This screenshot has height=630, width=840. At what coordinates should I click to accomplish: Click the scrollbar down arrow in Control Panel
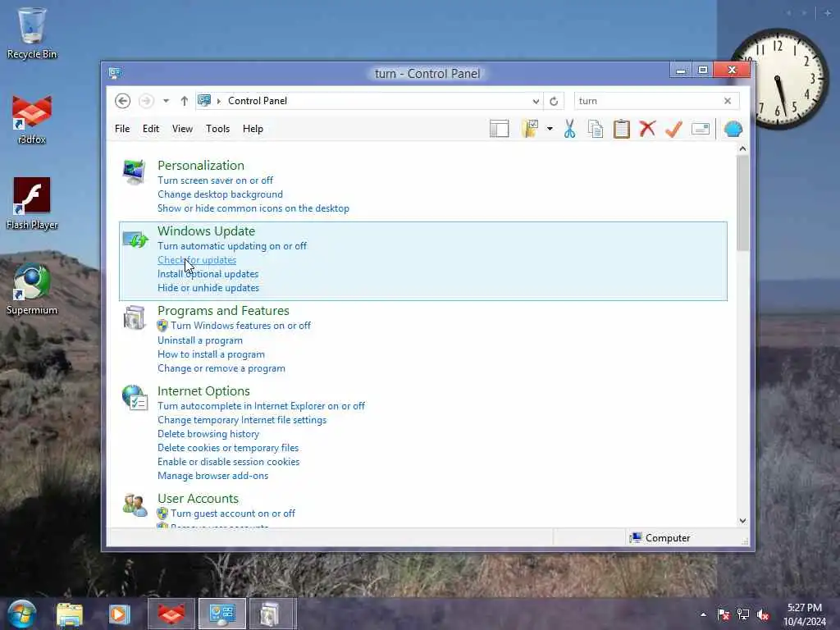click(x=742, y=521)
